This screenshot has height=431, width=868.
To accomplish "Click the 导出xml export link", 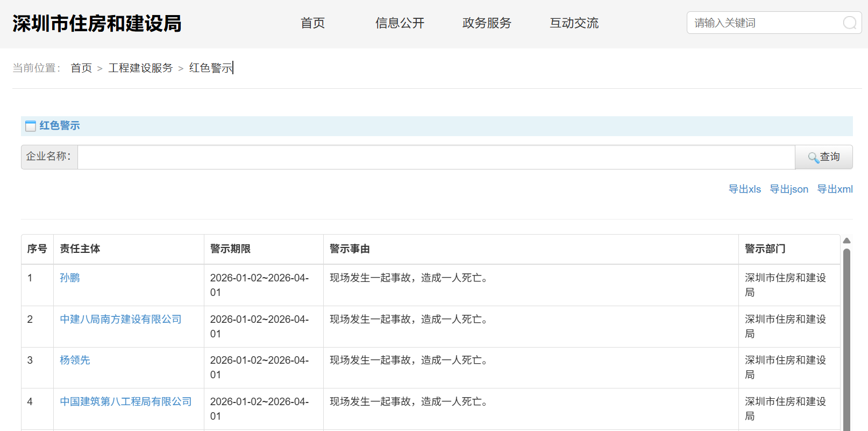I will 835,189.
